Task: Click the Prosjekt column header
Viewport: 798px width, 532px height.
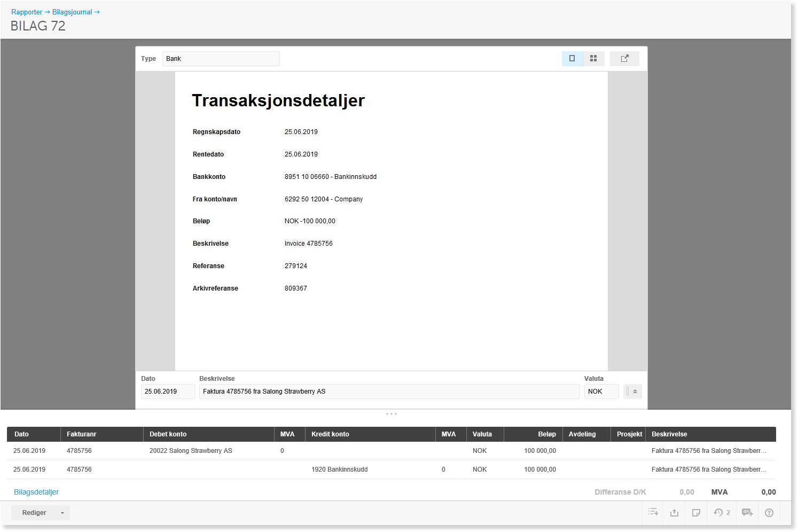Action: point(629,434)
